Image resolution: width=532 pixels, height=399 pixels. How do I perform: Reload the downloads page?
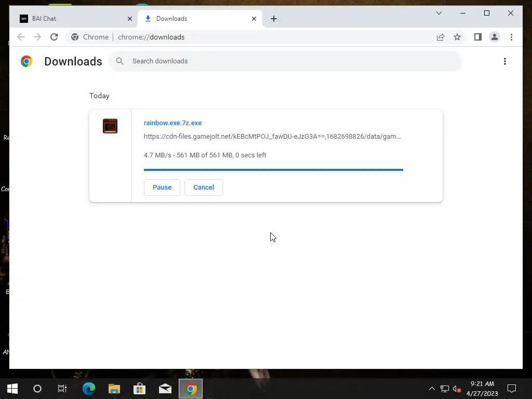(x=54, y=37)
